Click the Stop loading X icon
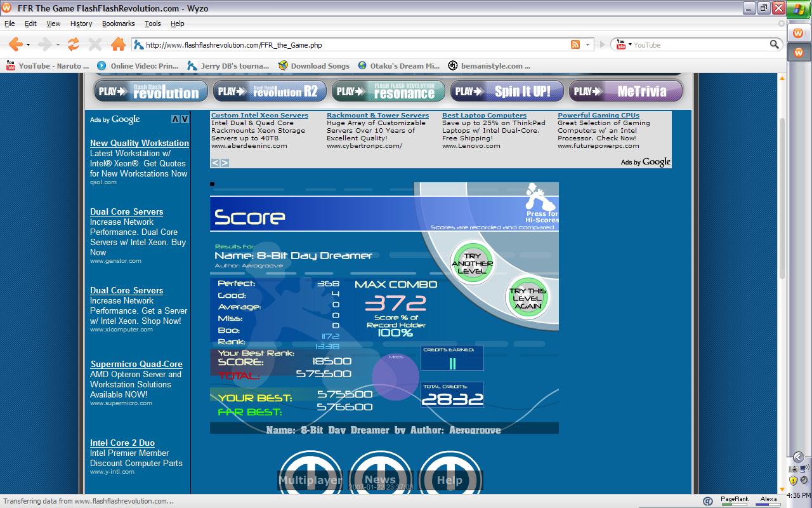 pos(95,44)
